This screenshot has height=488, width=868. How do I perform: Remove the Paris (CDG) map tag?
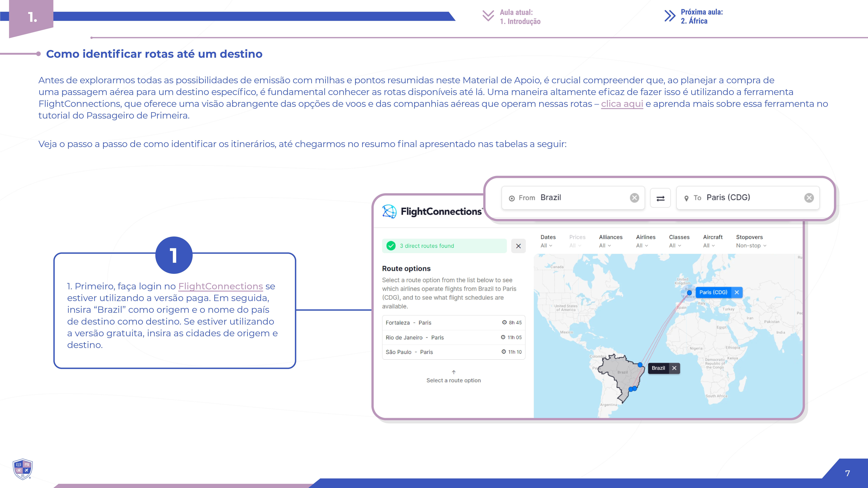click(x=737, y=292)
